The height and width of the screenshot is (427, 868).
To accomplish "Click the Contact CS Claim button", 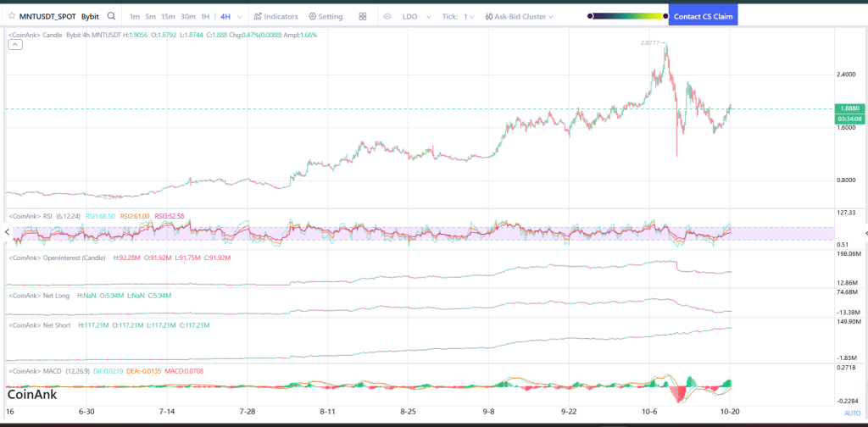I will 702,16.
